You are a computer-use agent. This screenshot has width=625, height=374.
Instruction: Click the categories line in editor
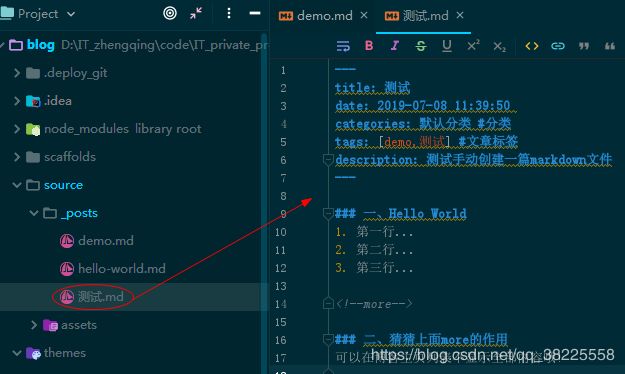coord(423,124)
